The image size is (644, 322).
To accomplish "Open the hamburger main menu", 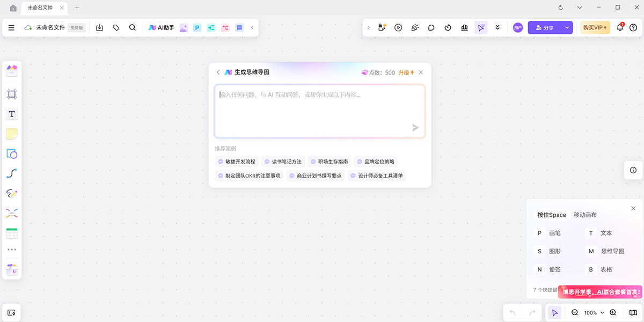I will [11, 27].
